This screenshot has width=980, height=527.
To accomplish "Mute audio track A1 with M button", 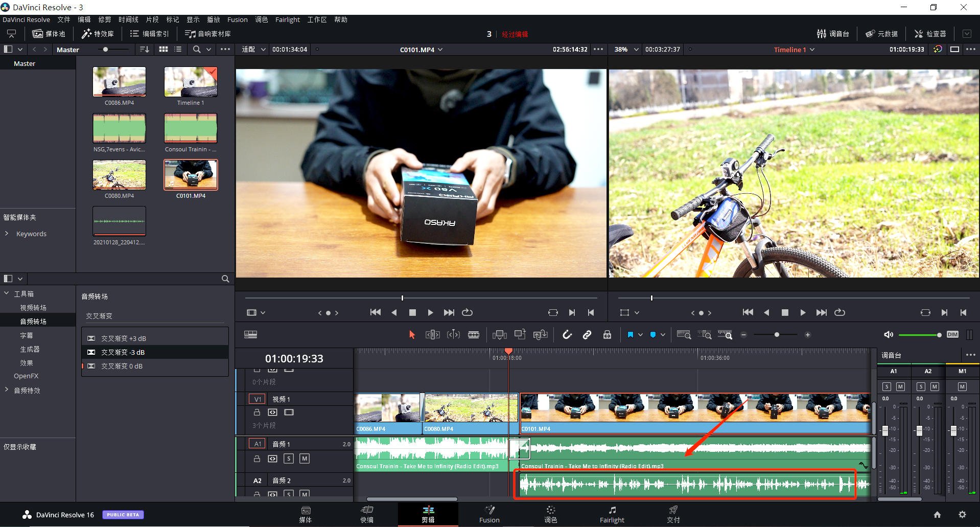I will (x=305, y=459).
